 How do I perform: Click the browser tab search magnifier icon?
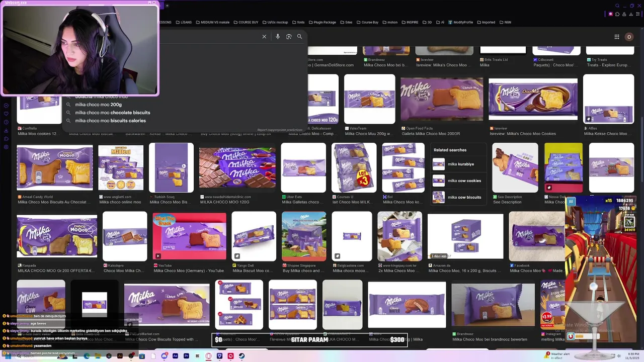click(x=617, y=6)
